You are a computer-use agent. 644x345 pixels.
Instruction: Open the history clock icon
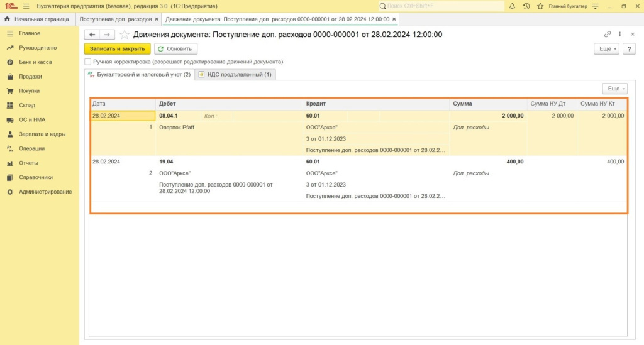(526, 6)
